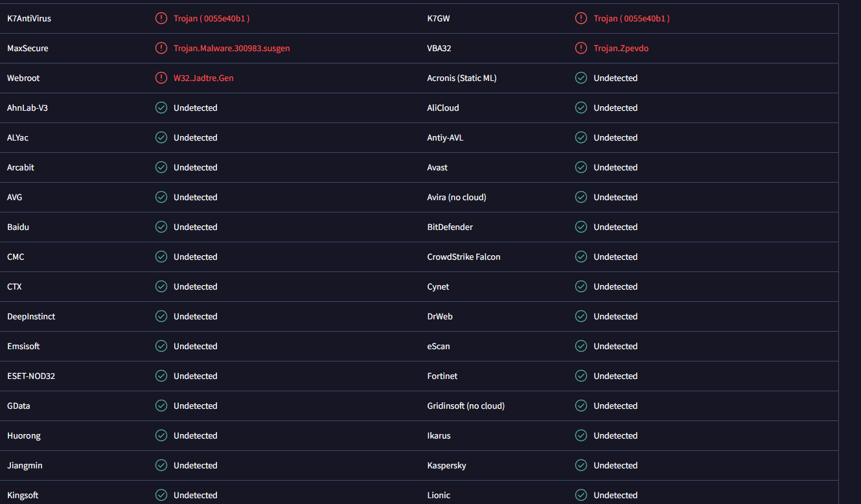Viewport: 861px width, 504px height.
Task: Click the red alert icon beside K7AntiVirus result
Action: (161, 18)
